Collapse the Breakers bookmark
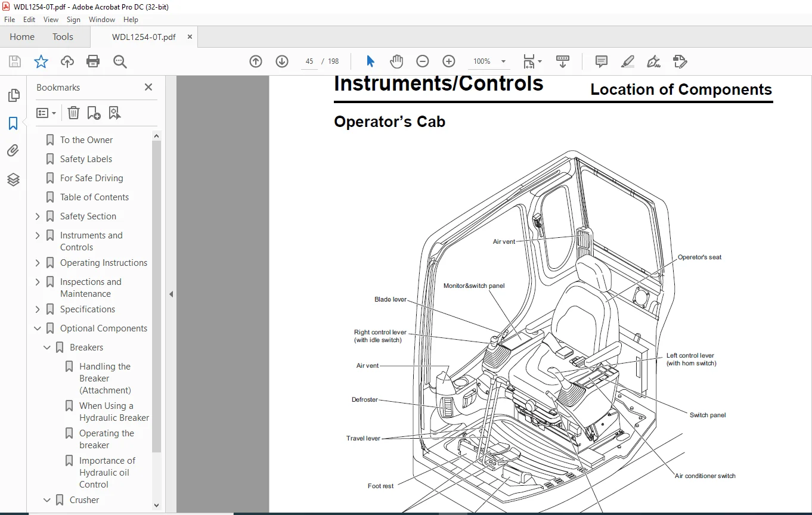Image resolution: width=812 pixels, height=515 pixels. [48, 348]
